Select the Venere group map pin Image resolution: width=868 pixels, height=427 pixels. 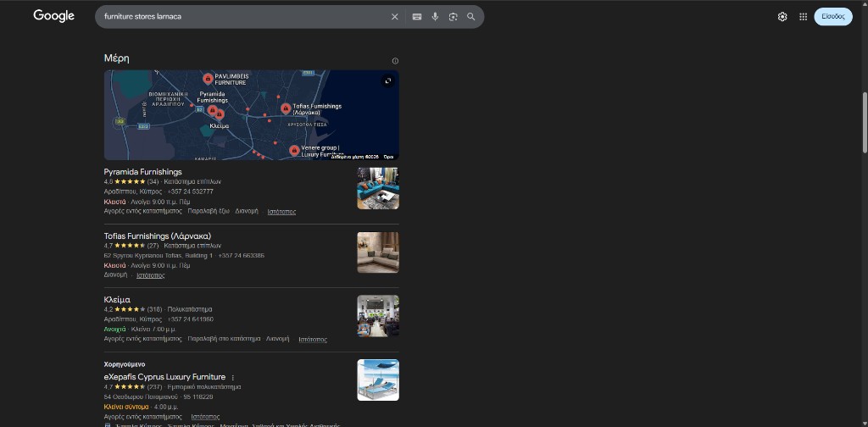294,151
